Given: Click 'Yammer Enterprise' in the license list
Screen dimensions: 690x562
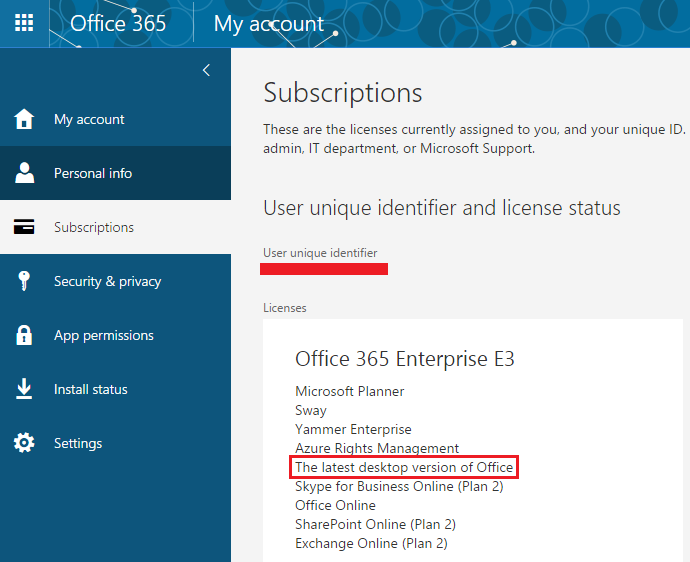Looking at the screenshot, I should pos(353,429).
